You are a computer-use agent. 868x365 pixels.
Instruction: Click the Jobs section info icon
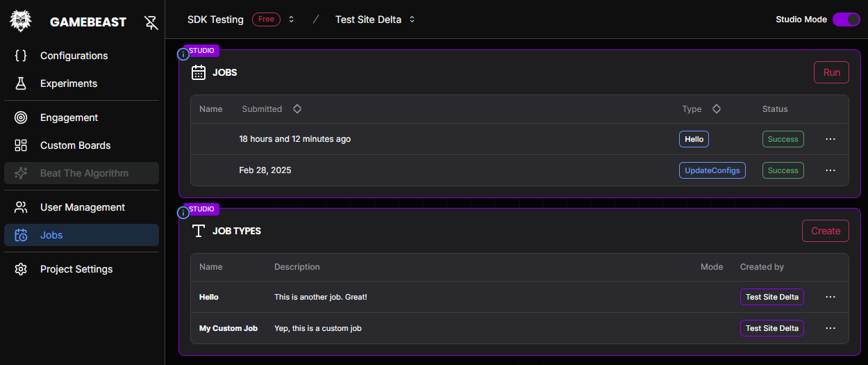click(x=183, y=54)
